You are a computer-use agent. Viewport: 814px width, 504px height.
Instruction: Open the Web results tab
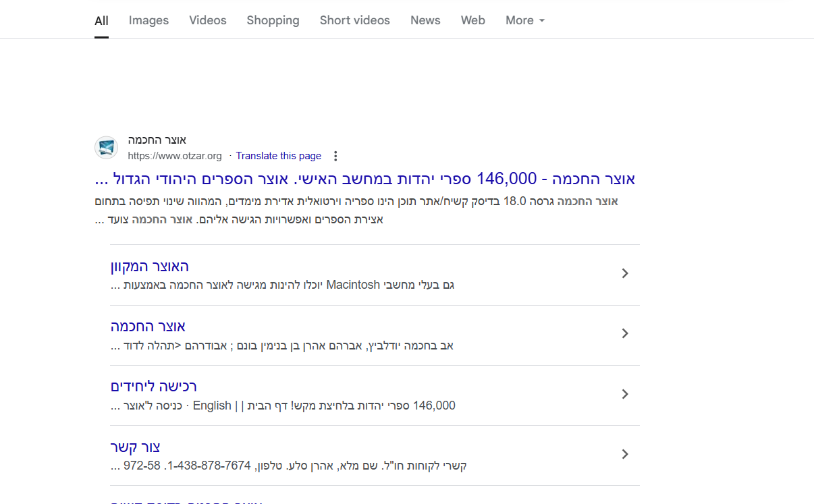(x=473, y=20)
